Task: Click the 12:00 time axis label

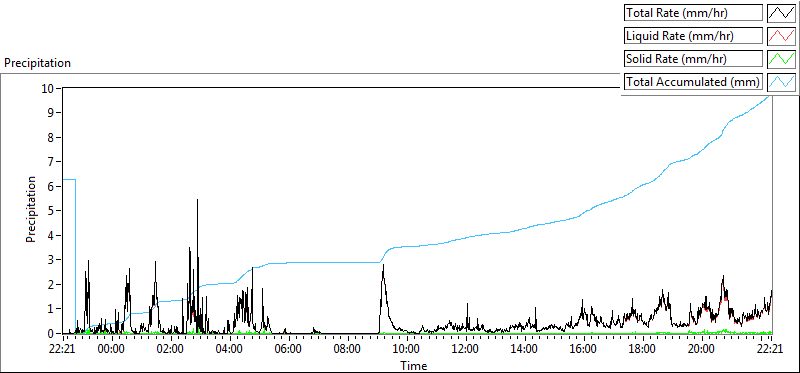Action: coord(466,350)
